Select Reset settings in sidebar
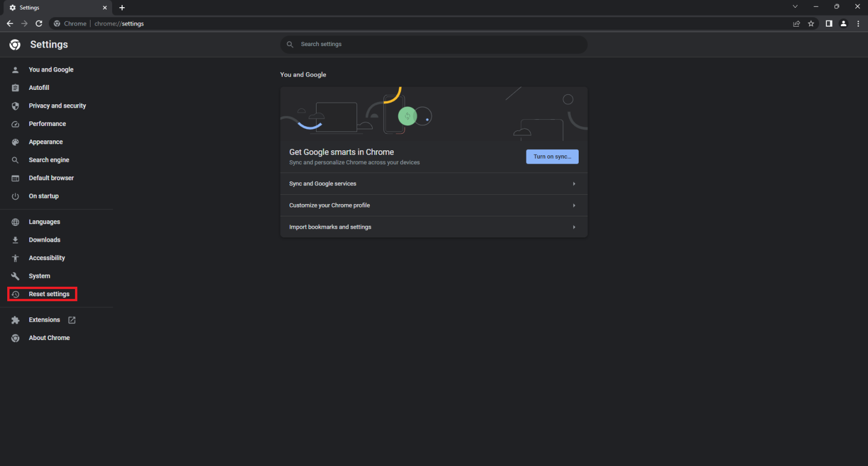 coord(49,294)
